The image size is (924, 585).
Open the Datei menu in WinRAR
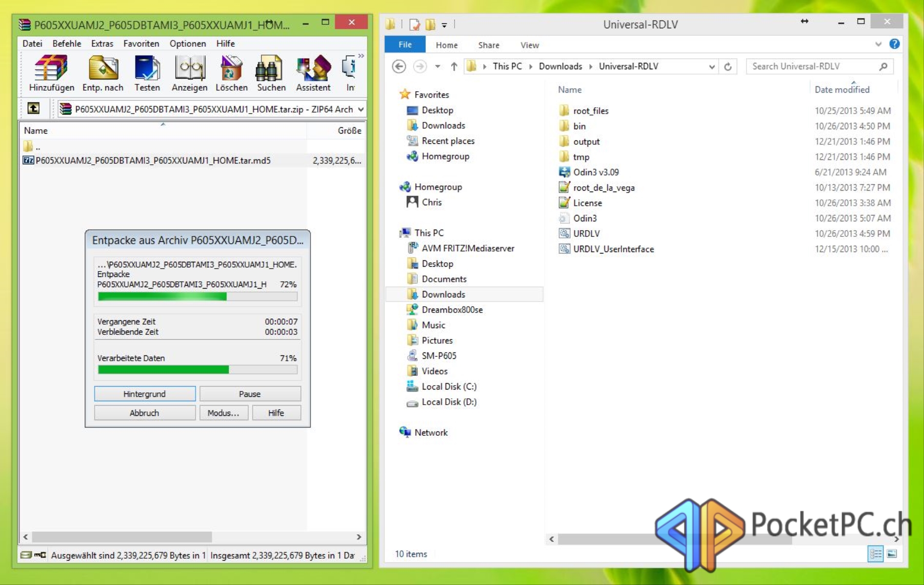click(32, 43)
